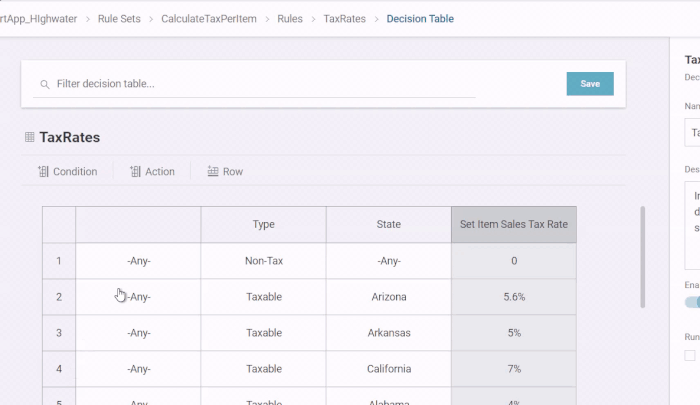This screenshot has width=700, height=405.
Task: Navigate to Rules breadcrumb item
Action: point(291,18)
